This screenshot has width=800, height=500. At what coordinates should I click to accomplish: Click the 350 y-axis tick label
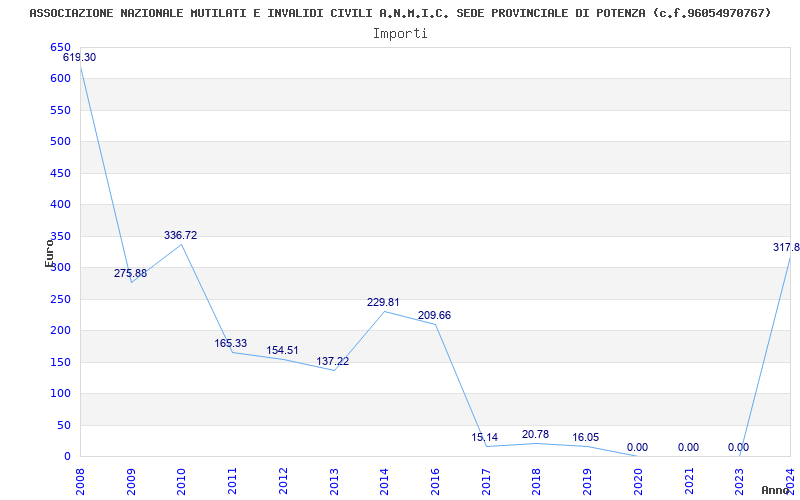[x=60, y=236]
